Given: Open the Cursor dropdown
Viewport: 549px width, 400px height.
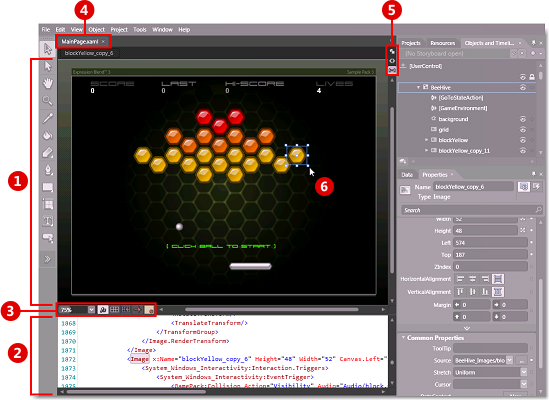Looking at the screenshot, I should click(524, 384).
